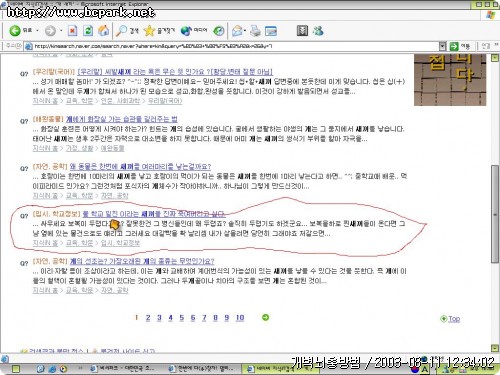Open the advertisement thumbnail at top right
500x375 pixels.
click(450, 80)
